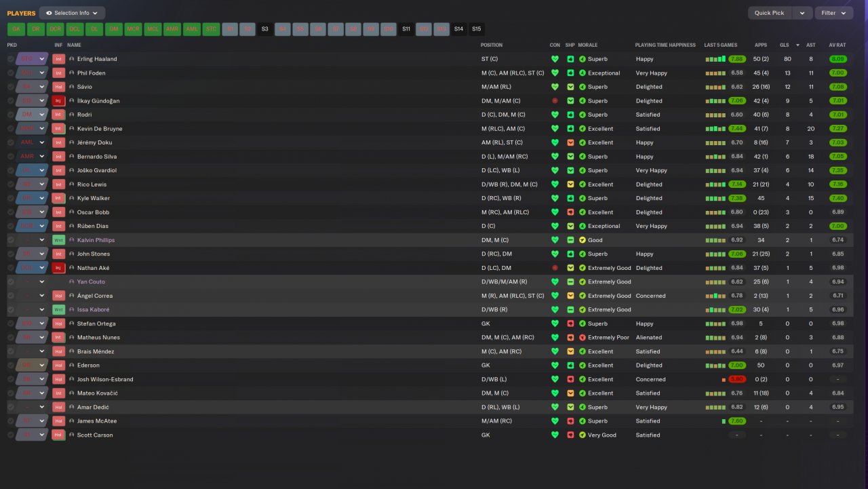Click Rodri's Superb morale icon

pyautogui.click(x=583, y=115)
